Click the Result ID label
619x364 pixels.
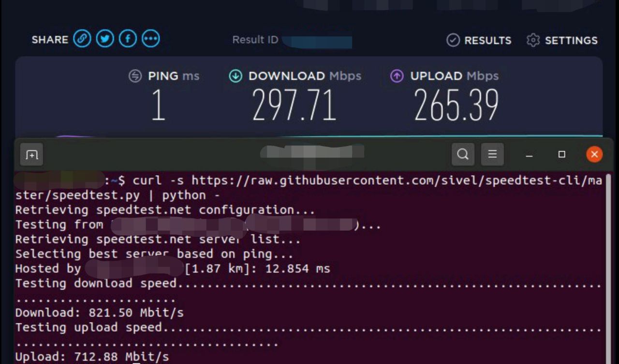click(255, 40)
